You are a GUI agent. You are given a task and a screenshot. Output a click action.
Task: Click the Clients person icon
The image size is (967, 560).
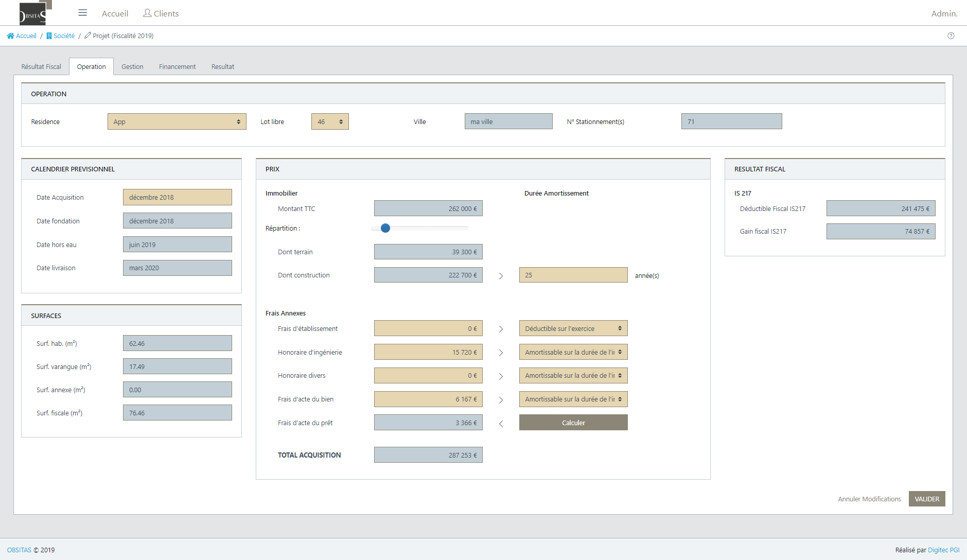(147, 13)
